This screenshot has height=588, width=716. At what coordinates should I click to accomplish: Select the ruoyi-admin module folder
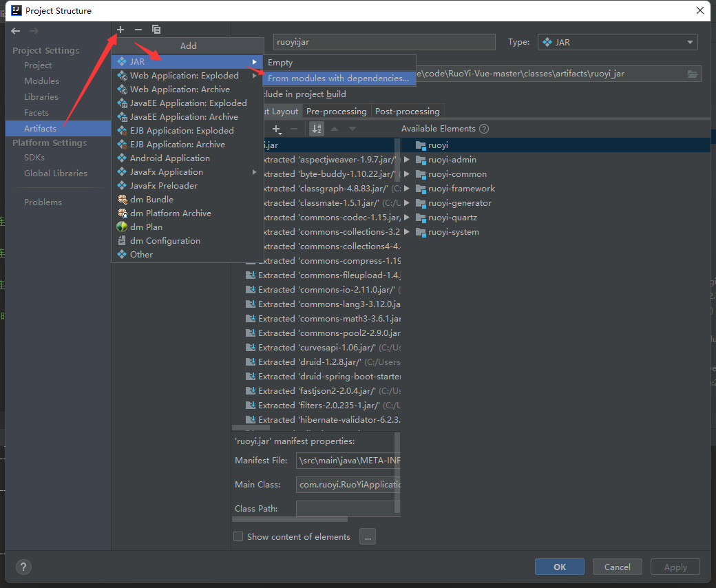pyautogui.click(x=446, y=160)
